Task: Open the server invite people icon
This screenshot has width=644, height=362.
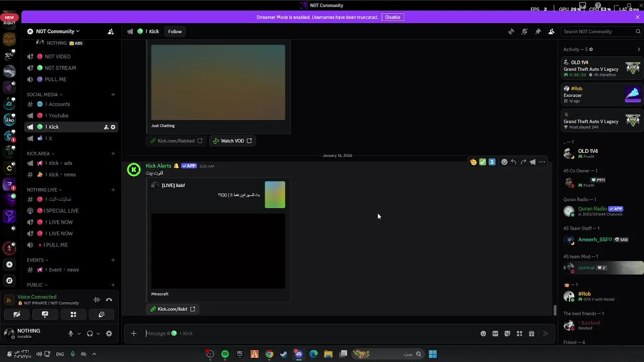Action: tap(111, 31)
